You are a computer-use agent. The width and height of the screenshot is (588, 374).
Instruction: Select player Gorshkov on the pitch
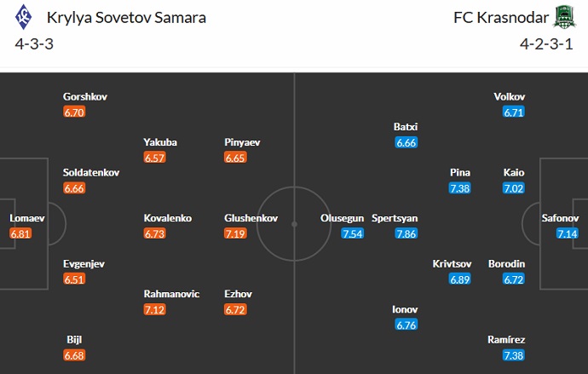point(85,96)
